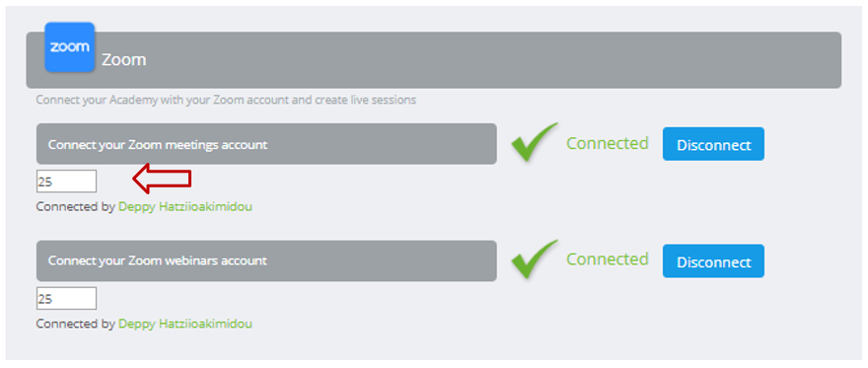The image size is (868, 368).
Task: Select the meetings account number field showing 25
Action: pyautogui.click(x=66, y=181)
